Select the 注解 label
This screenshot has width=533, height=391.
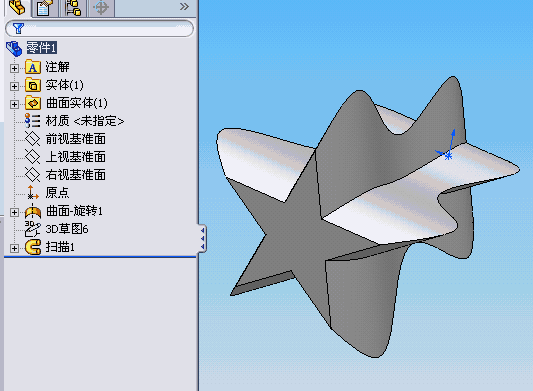57,67
